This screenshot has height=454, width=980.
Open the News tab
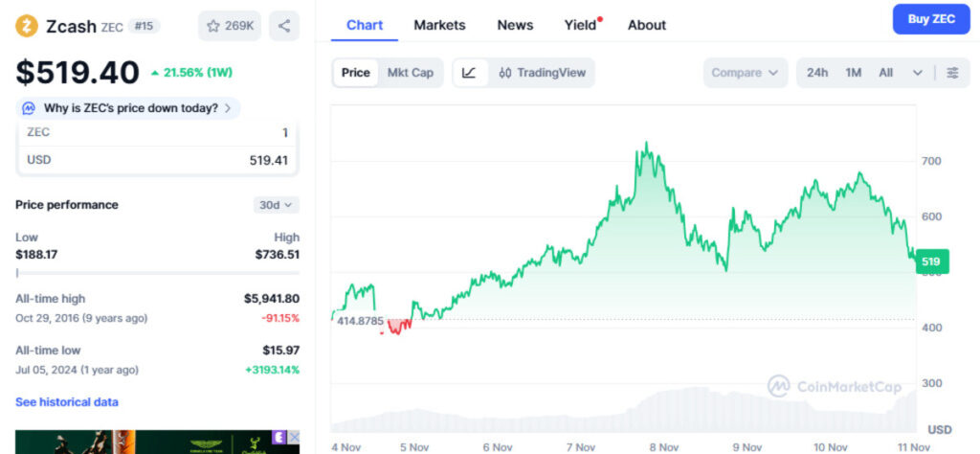515,25
